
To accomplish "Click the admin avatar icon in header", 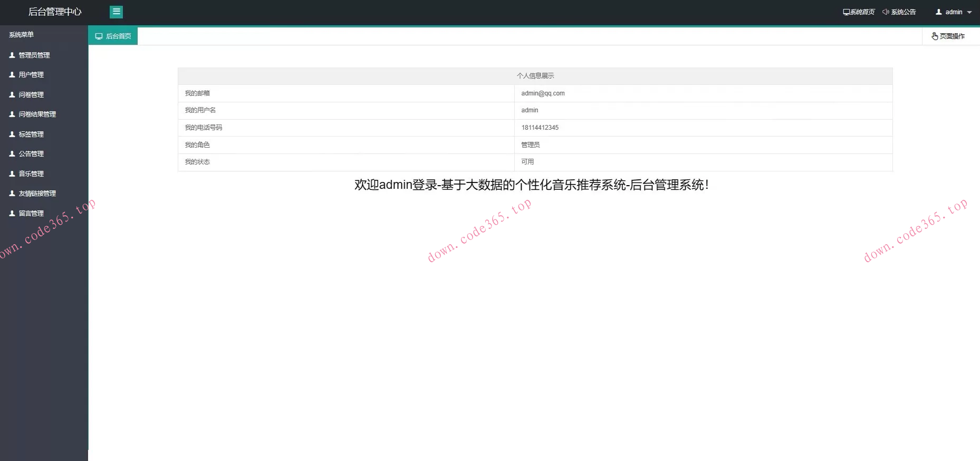I will (939, 12).
